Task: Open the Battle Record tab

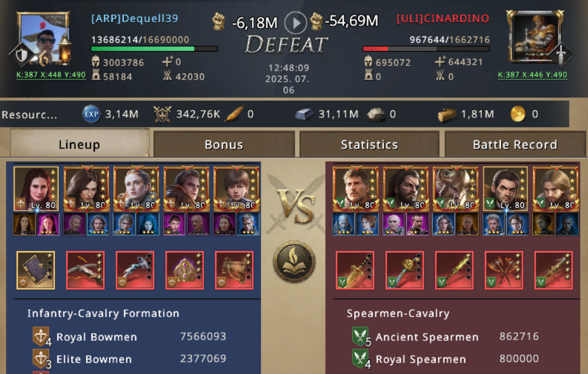Action: pyautogui.click(x=515, y=144)
